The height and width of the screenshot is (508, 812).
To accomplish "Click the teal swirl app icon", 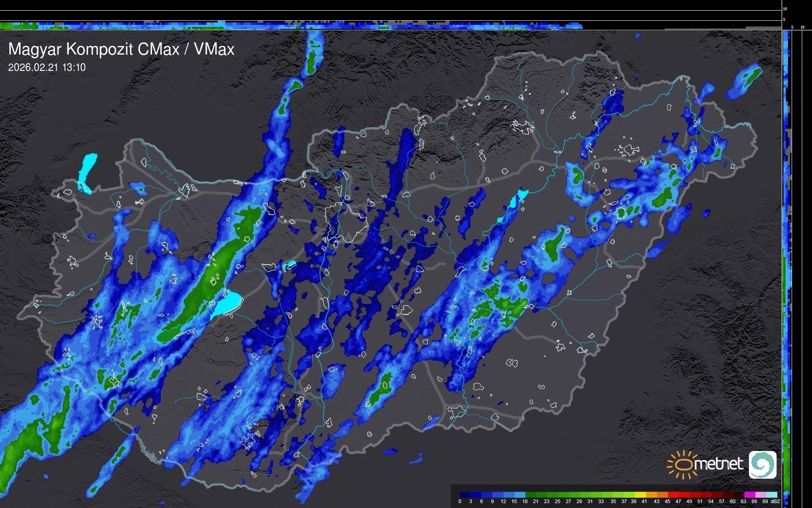I will pos(762,464).
